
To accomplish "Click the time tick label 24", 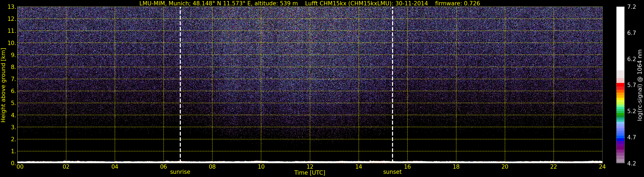I will (x=602, y=167).
